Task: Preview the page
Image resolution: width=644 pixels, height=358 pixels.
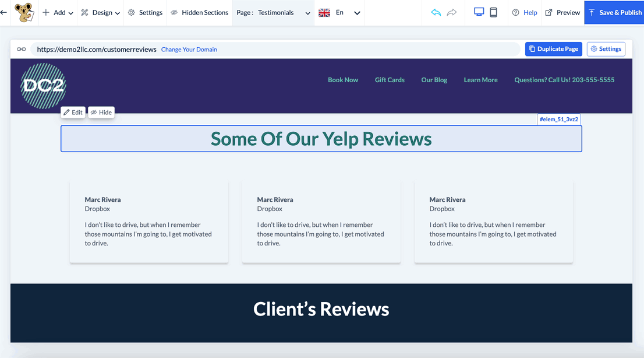Action: click(x=562, y=12)
